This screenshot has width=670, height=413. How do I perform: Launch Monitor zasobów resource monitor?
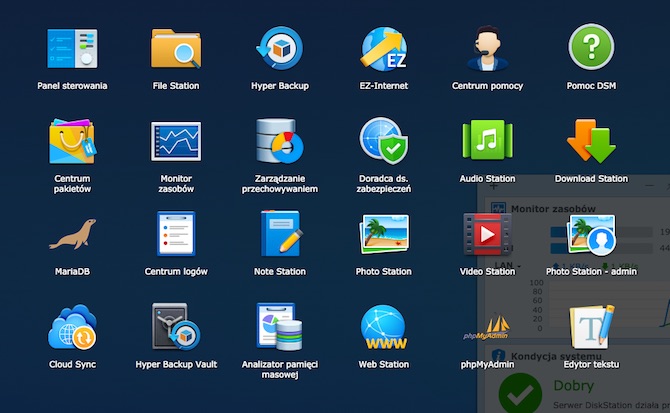coord(176,141)
